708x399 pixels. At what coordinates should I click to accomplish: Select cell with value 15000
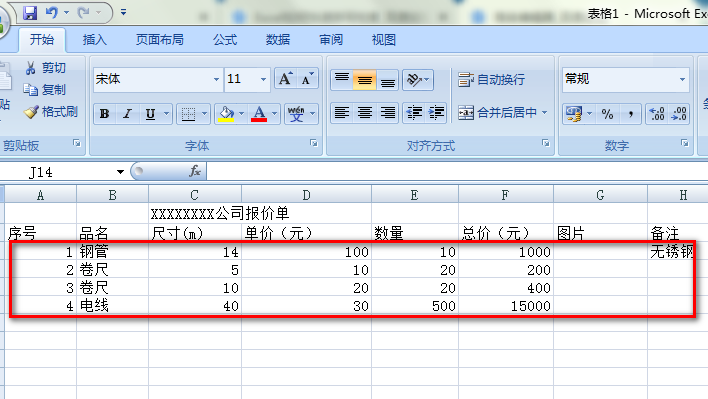(506, 306)
